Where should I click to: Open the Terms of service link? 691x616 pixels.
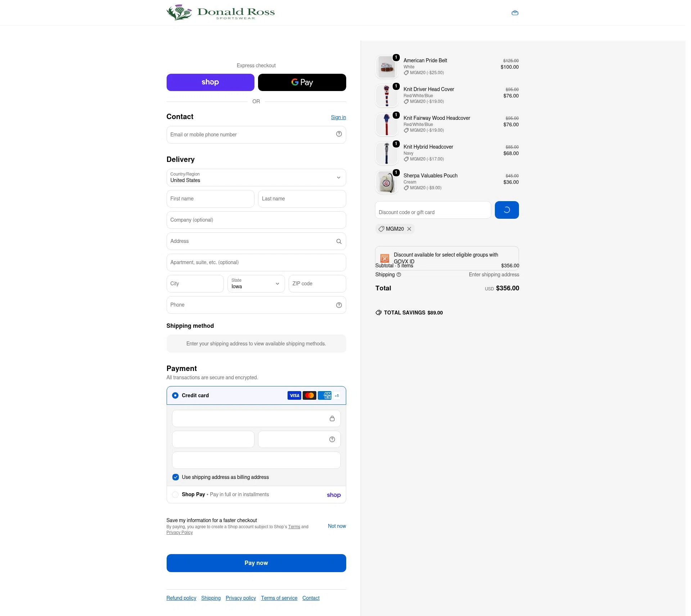(x=279, y=598)
